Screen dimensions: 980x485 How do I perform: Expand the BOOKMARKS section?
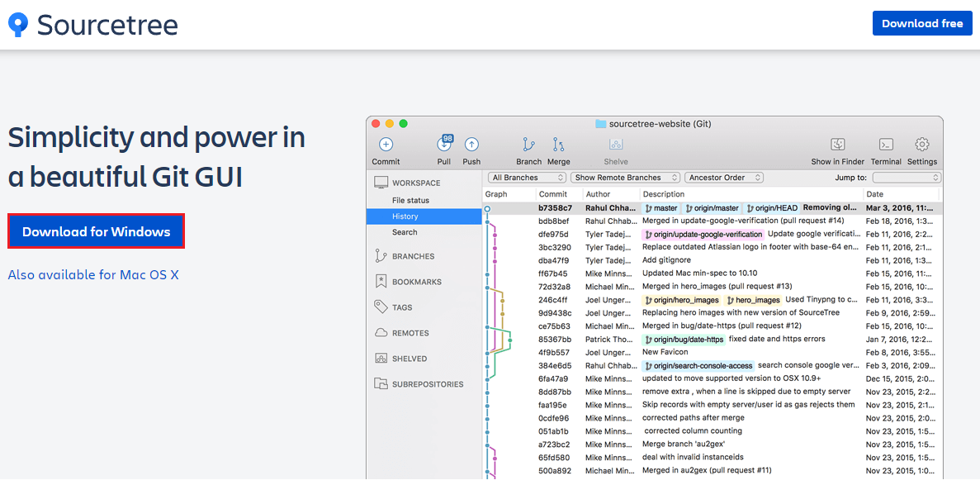point(417,283)
